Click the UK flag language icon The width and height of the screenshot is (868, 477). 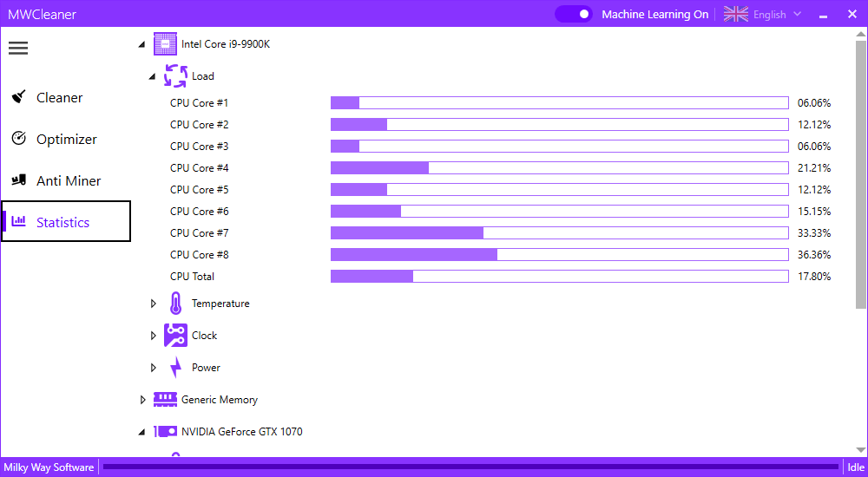coord(736,14)
